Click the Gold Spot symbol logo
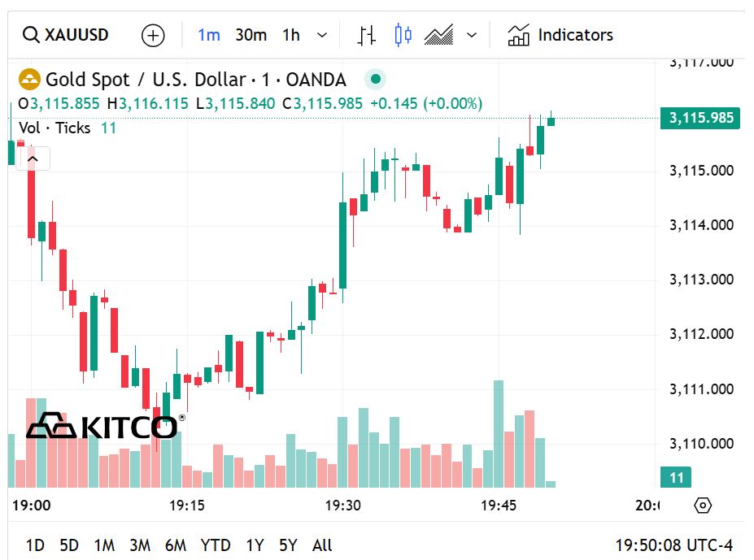The height and width of the screenshot is (560, 754). [28, 80]
